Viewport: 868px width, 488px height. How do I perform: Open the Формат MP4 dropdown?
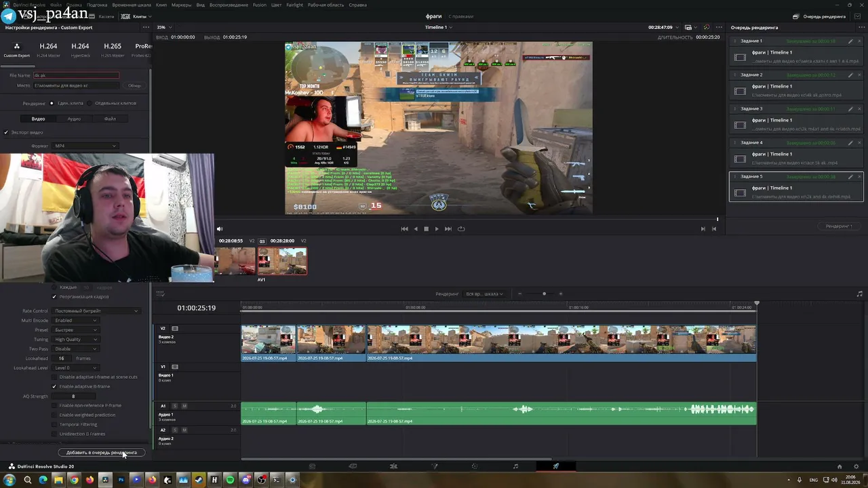coord(85,146)
